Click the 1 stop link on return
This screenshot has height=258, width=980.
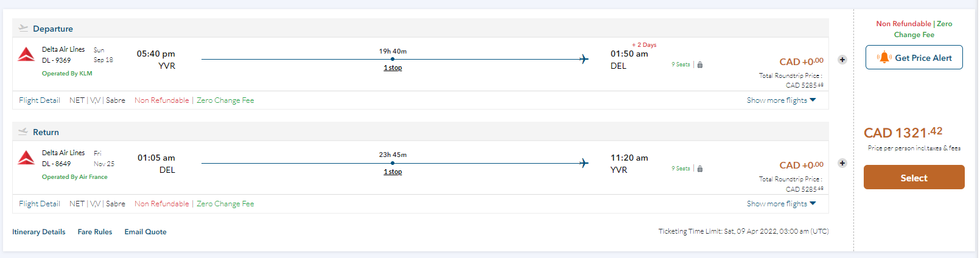click(393, 172)
